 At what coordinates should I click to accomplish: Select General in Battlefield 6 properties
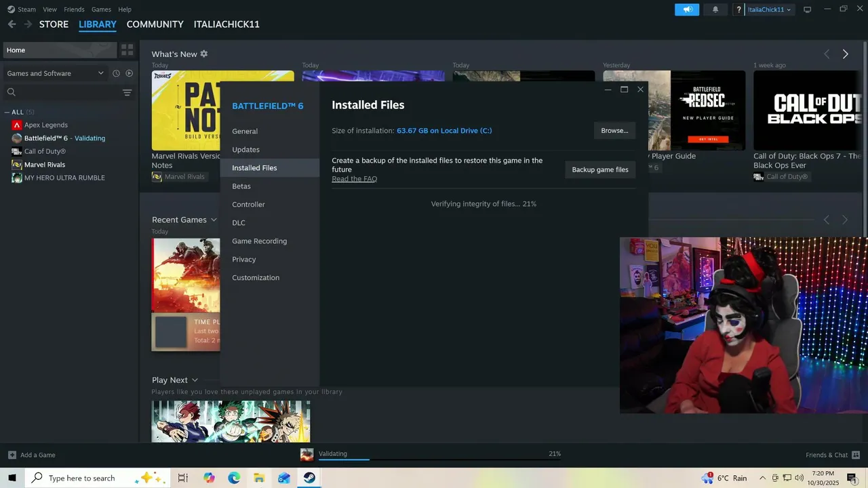click(x=270, y=131)
